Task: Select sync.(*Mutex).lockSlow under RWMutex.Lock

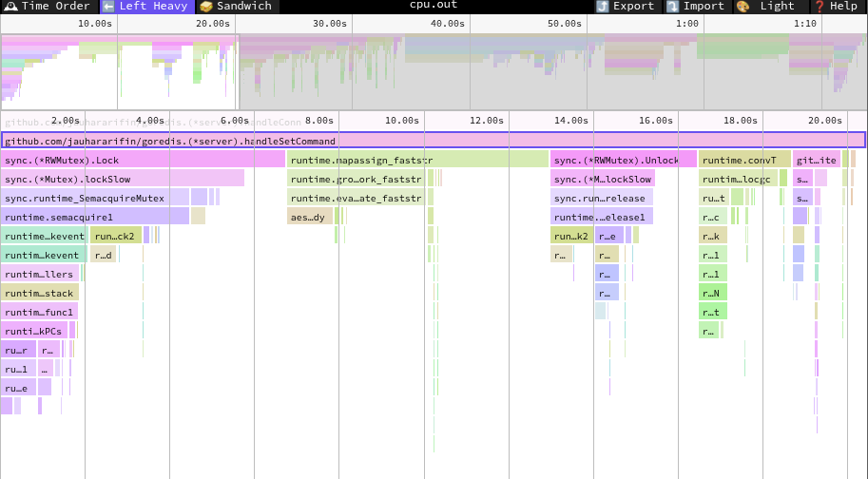Action: tap(122, 179)
